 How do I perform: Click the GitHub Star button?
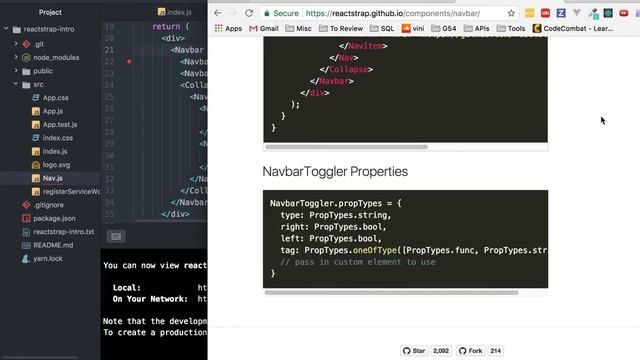414,351
